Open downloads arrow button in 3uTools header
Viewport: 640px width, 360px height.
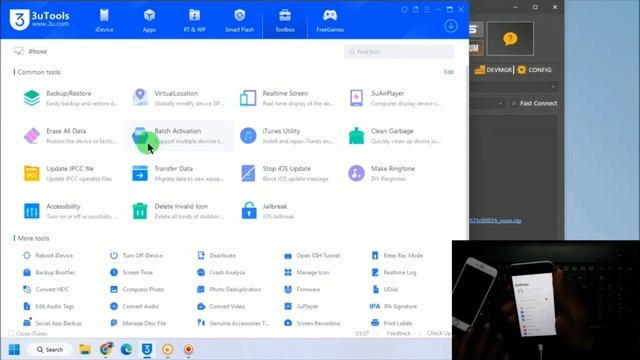point(451,26)
